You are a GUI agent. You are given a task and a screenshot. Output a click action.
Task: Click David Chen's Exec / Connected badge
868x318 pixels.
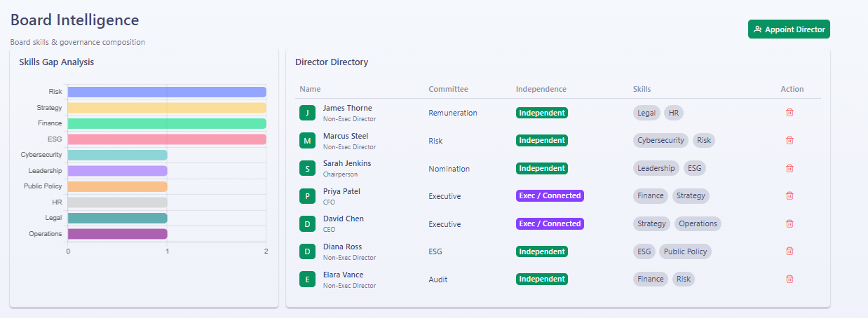click(550, 223)
